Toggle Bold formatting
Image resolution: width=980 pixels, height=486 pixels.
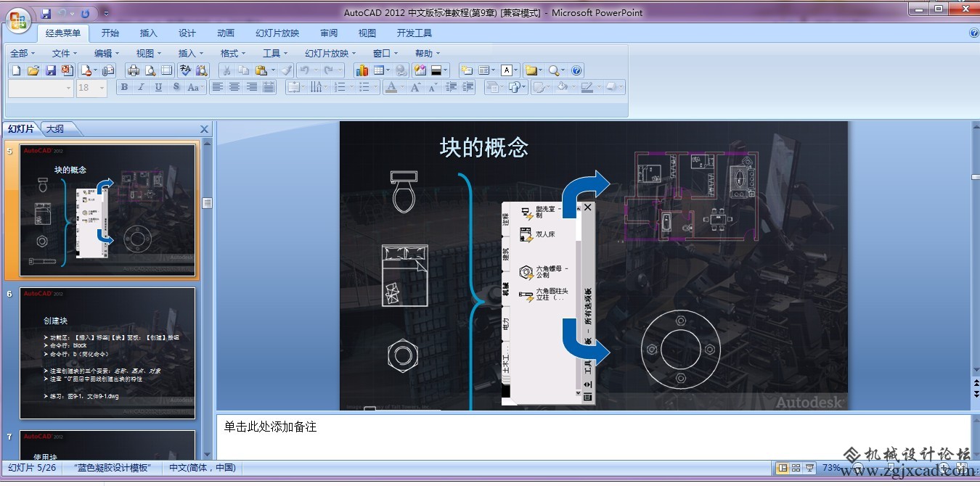tap(124, 87)
